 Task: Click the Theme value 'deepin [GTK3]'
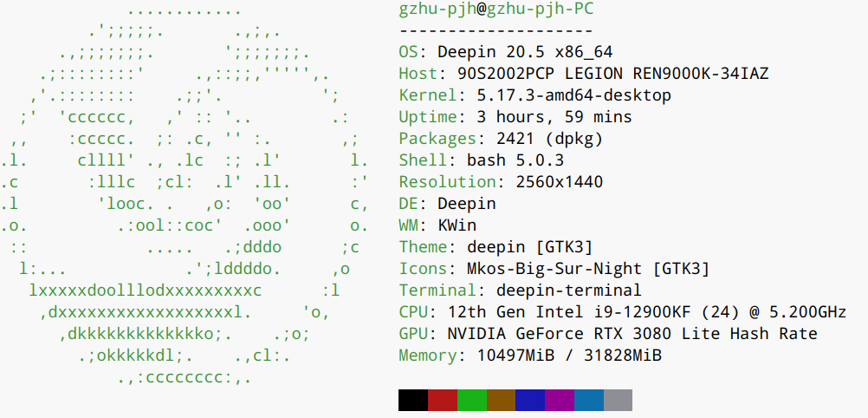(x=530, y=247)
